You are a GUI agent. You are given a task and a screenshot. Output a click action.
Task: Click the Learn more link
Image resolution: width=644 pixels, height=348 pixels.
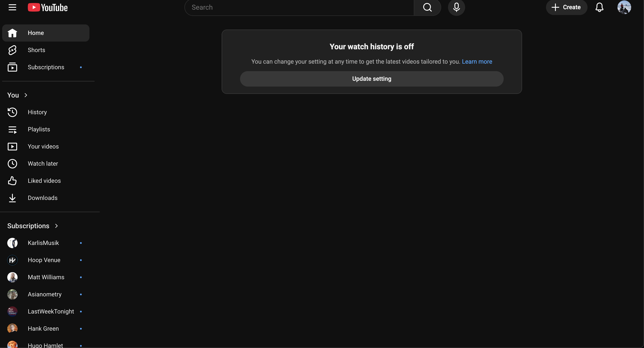(x=477, y=61)
